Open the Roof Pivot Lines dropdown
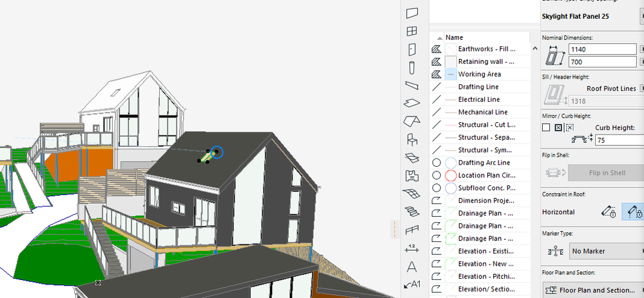This screenshot has height=298, width=644. coord(642,89)
